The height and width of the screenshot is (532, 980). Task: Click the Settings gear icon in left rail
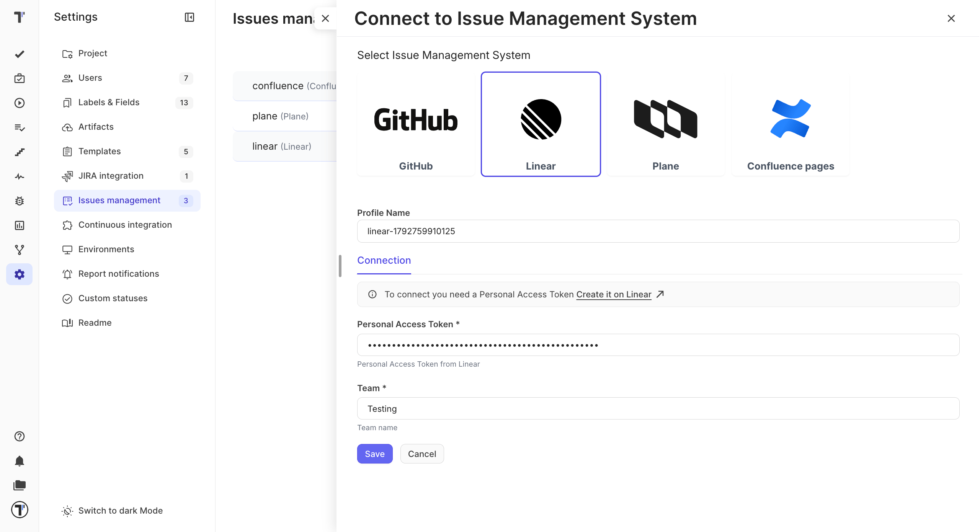[20, 274]
